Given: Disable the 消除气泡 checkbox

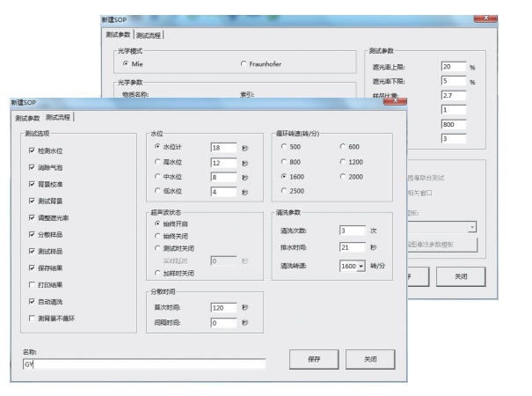Looking at the screenshot, I should point(32,167).
